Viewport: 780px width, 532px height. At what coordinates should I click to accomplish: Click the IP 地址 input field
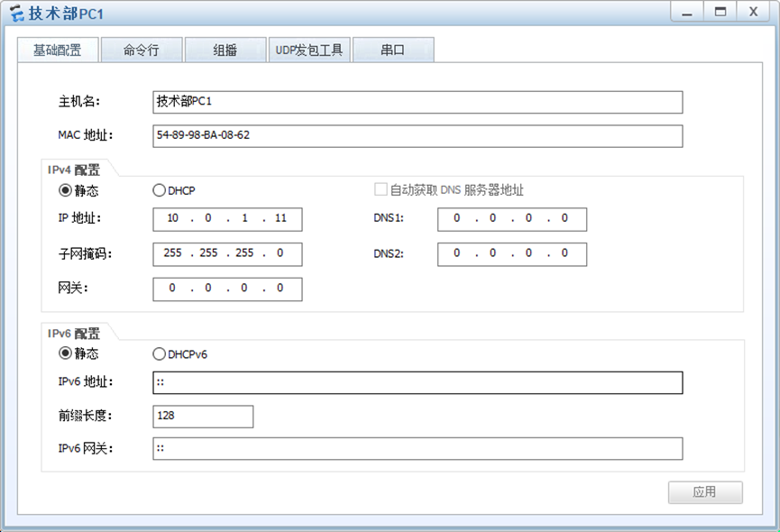[x=227, y=219]
